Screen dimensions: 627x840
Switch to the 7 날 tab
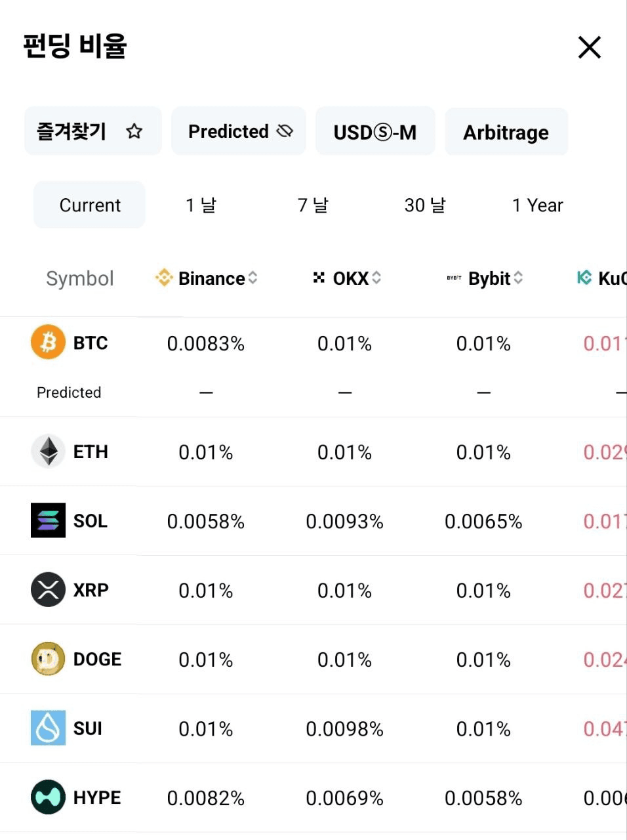click(313, 205)
